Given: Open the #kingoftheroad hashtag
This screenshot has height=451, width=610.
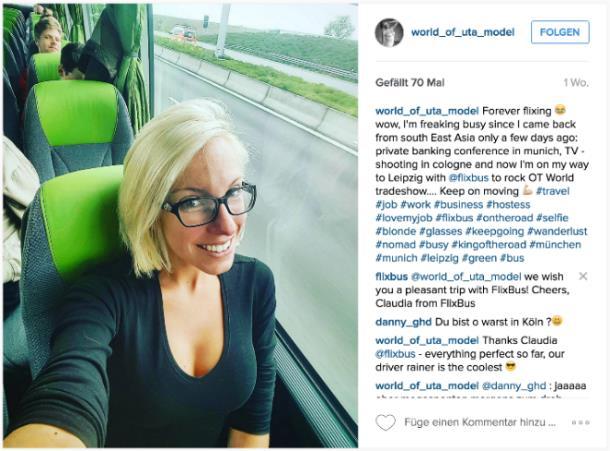Looking at the screenshot, I should click(x=489, y=245).
